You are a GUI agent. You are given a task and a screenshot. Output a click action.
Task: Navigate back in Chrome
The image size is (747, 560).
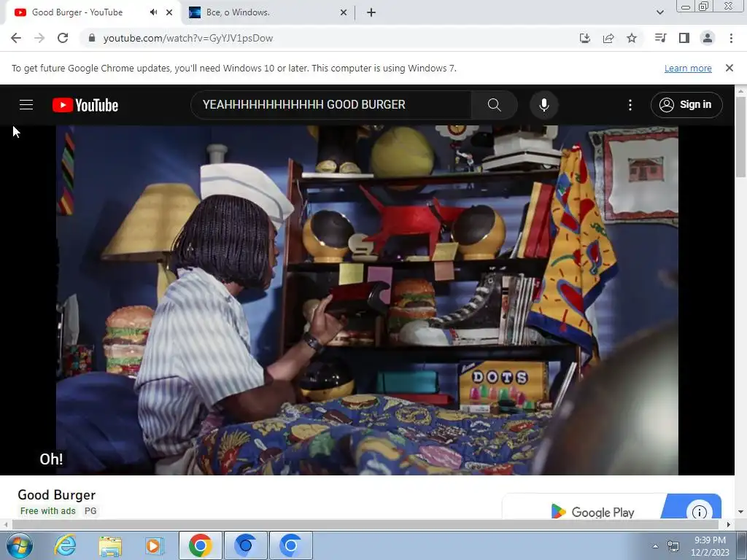pyautogui.click(x=16, y=38)
